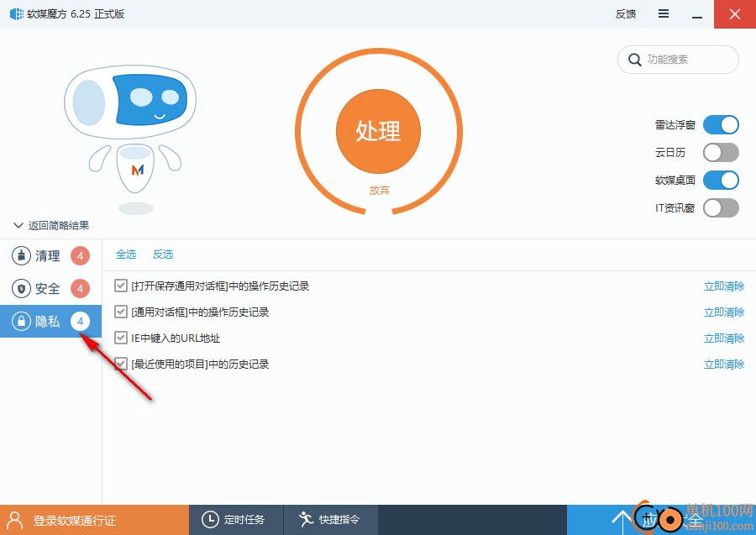Select text [通用对话框]中的操作历史记录

(x=200, y=312)
